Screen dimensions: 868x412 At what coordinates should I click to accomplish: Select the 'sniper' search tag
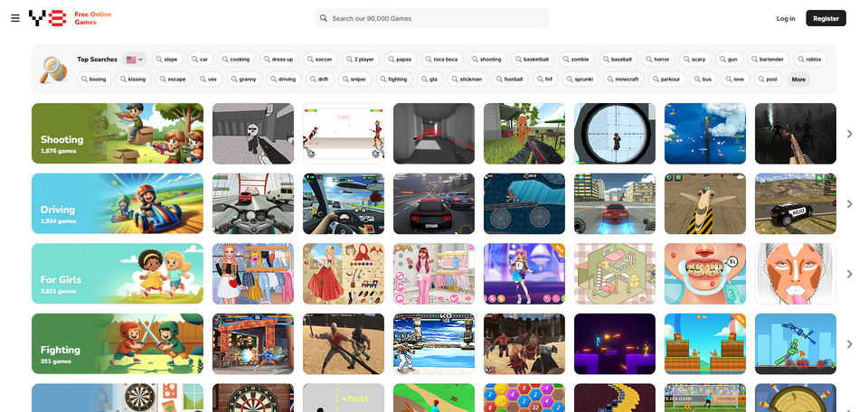click(x=354, y=80)
